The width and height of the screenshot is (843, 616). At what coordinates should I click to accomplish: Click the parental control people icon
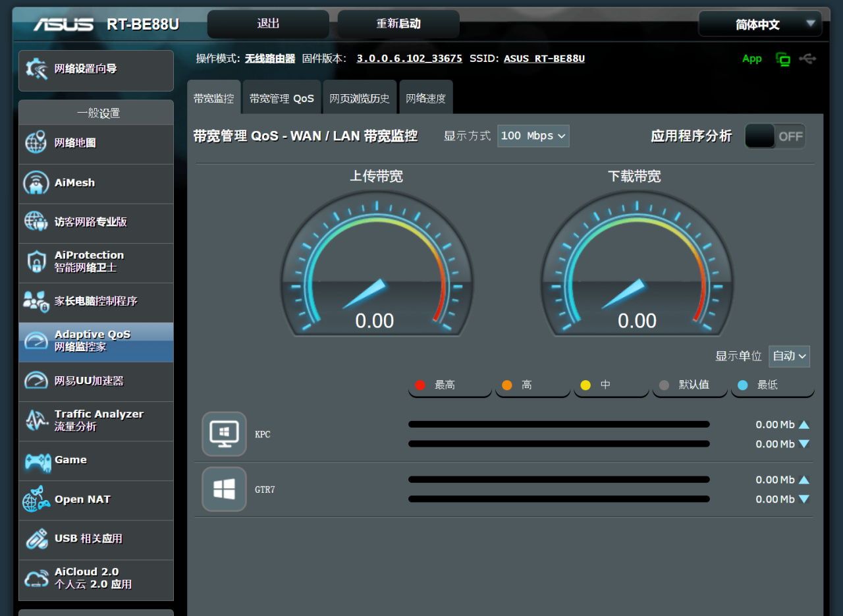[x=36, y=301]
